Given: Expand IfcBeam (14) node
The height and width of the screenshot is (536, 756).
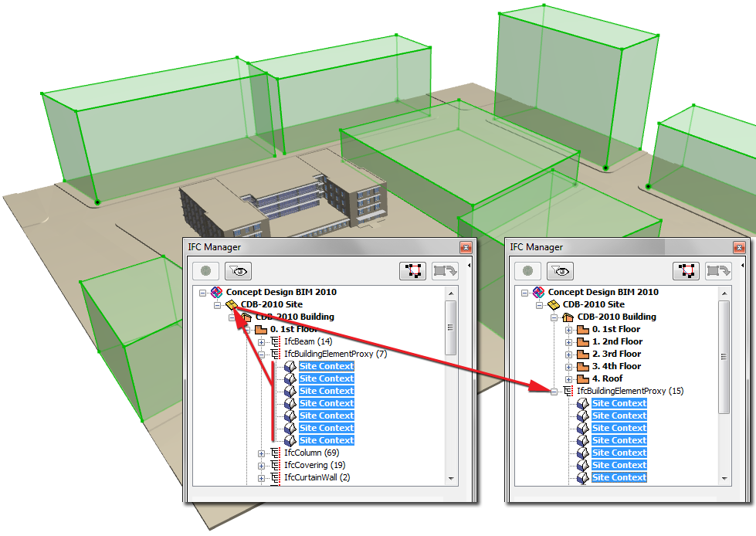Looking at the screenshot, I should click(261, 342).
